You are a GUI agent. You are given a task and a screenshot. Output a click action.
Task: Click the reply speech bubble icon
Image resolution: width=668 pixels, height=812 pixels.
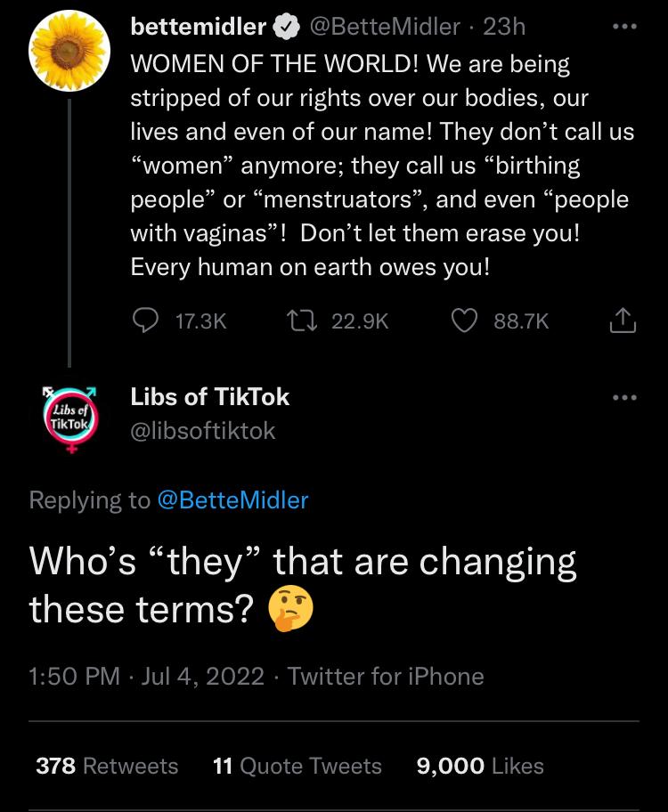click(x=144, y=320)
